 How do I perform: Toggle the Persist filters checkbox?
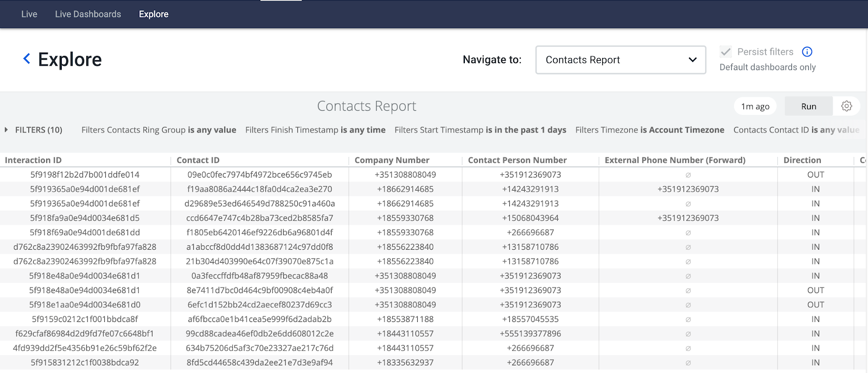coord(725,52)
